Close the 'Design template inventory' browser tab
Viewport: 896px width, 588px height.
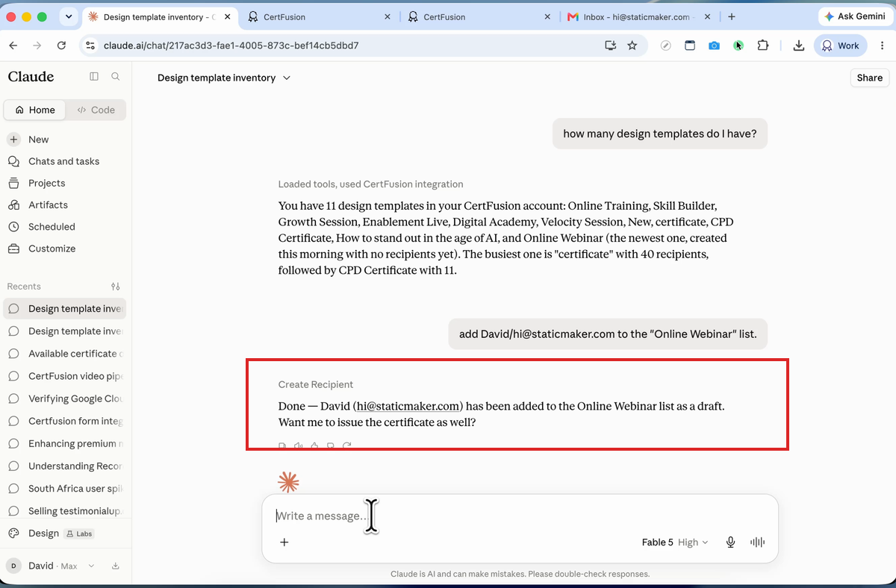(x=227, y=16)
